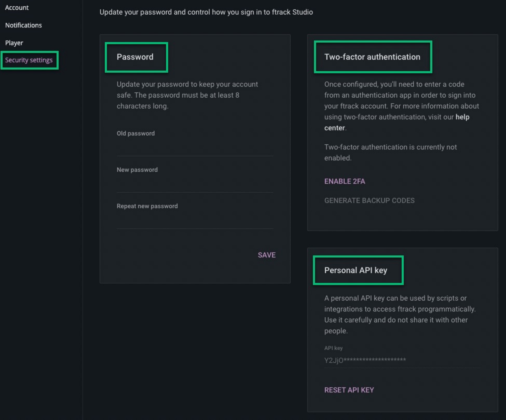Click the Password card heading
The image size is (506, 420).
(x=135, y=57)
